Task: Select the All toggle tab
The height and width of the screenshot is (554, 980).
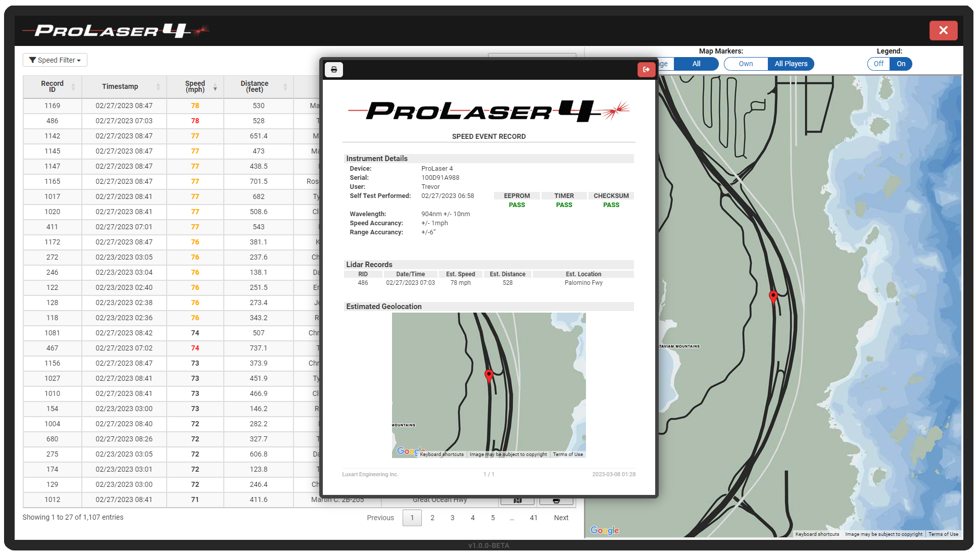Action: 696,64
